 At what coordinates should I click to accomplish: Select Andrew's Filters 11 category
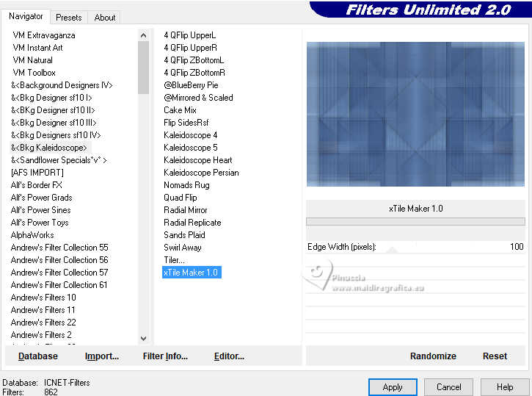(43, 310)
